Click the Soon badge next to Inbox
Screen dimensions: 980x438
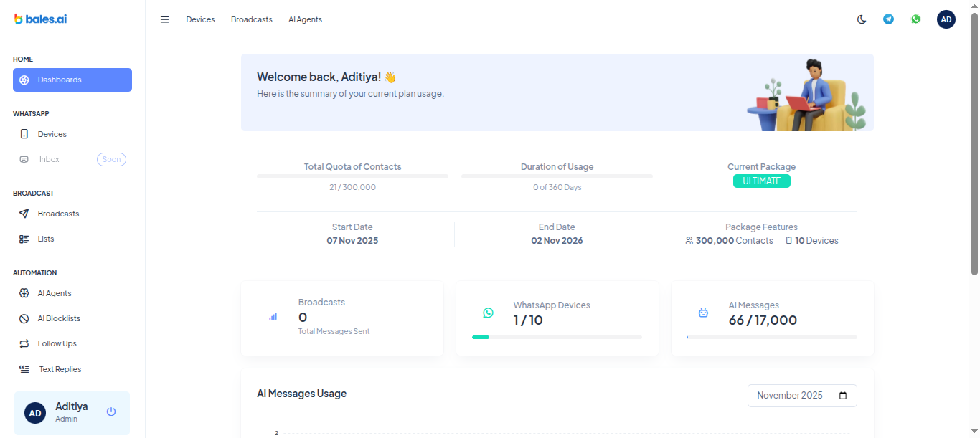point(111,159)
